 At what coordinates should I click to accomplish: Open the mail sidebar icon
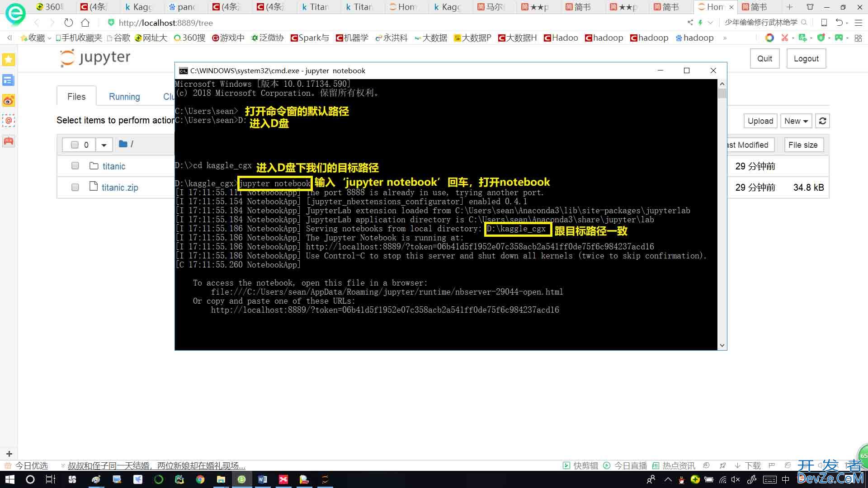(x=9, y=121)
